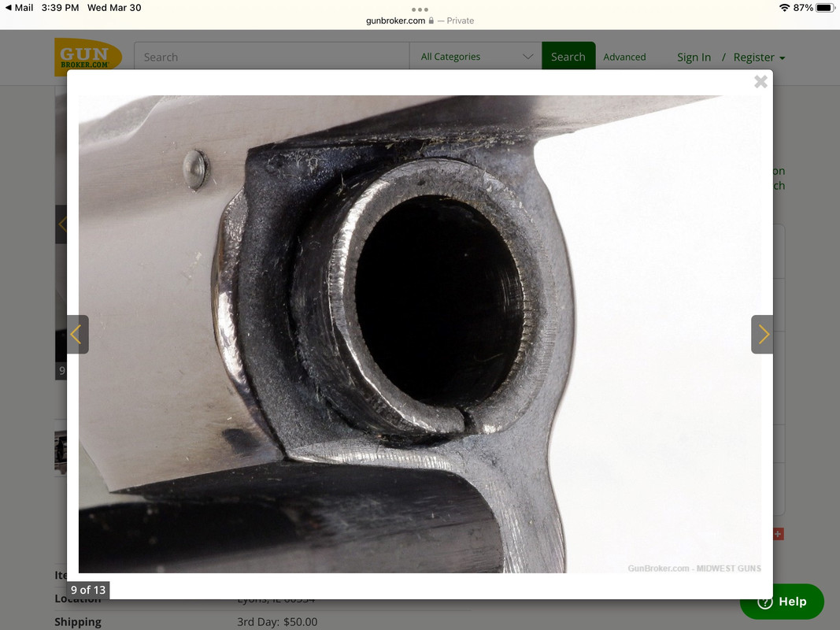
Task: Click the green Search button
Action: tap(568, 57)
